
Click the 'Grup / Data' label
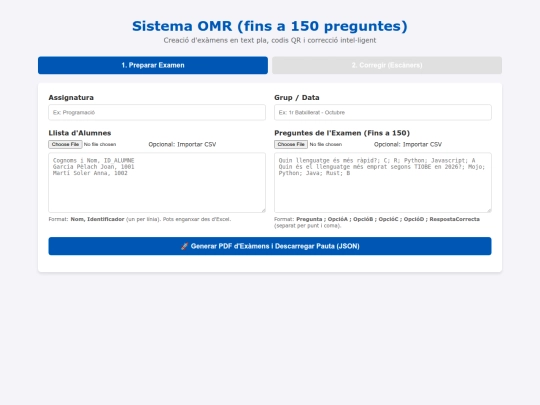click(x=297, y=97)
